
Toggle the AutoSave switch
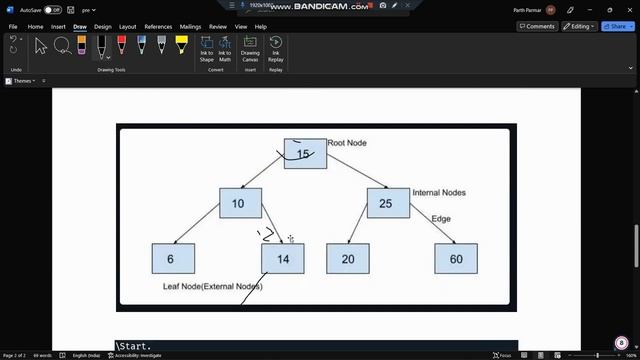click(53, 10)
